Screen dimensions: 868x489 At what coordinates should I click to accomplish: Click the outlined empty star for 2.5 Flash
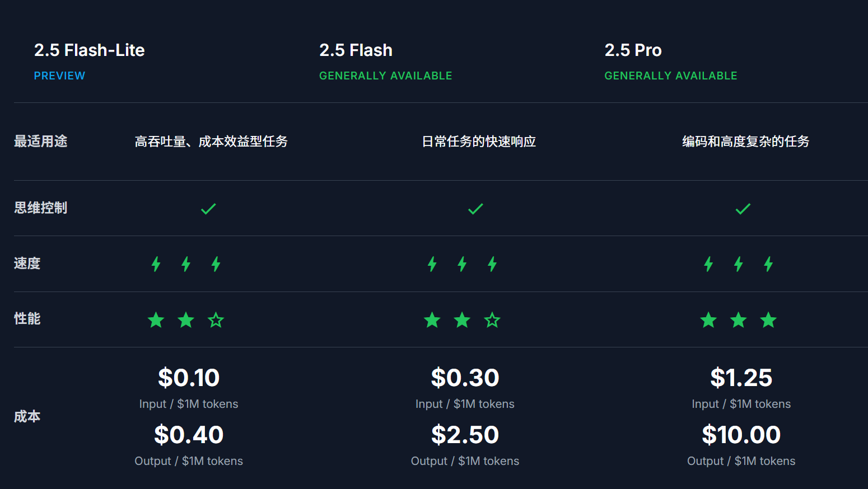(x=492, y=320)
